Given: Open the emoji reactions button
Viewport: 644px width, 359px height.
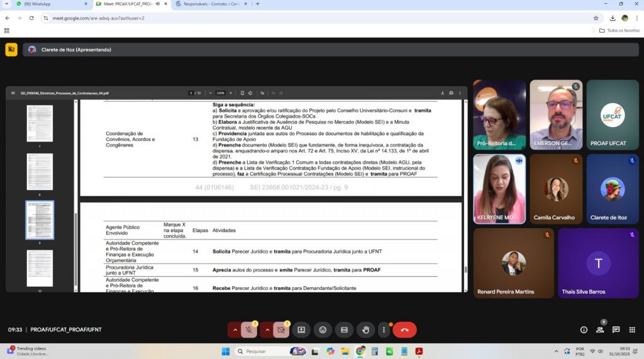Looking at the screenshot, I should pos(323,329).
